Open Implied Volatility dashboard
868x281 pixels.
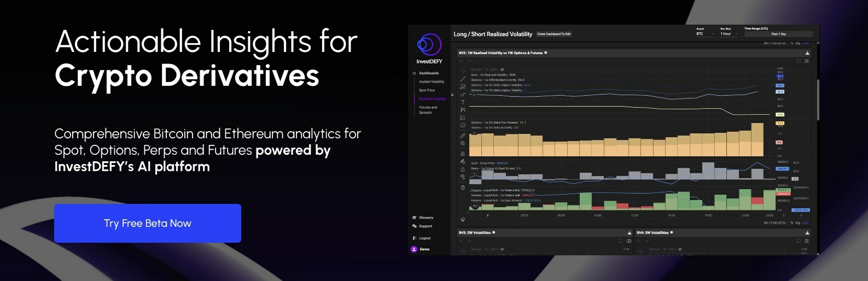tap(432, 81)
